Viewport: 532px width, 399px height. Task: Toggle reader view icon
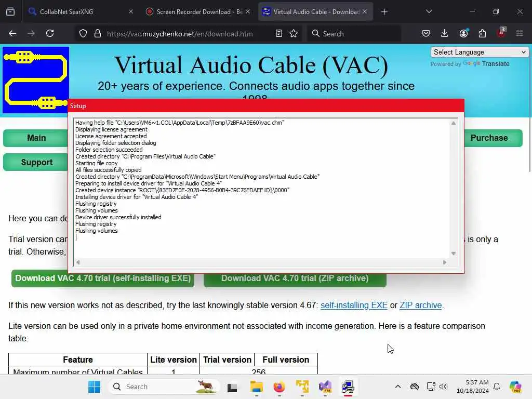pyautogui.click(x=279, y=34)
